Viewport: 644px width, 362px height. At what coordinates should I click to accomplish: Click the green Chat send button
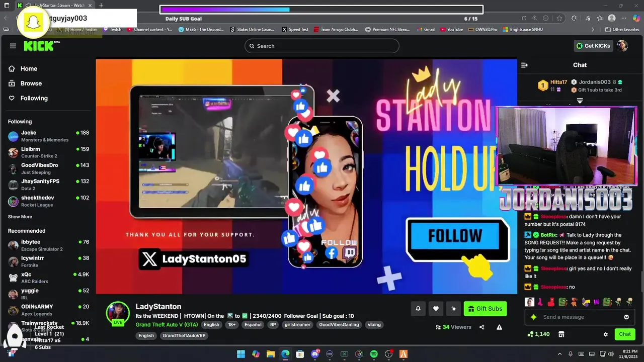(625, 334)
